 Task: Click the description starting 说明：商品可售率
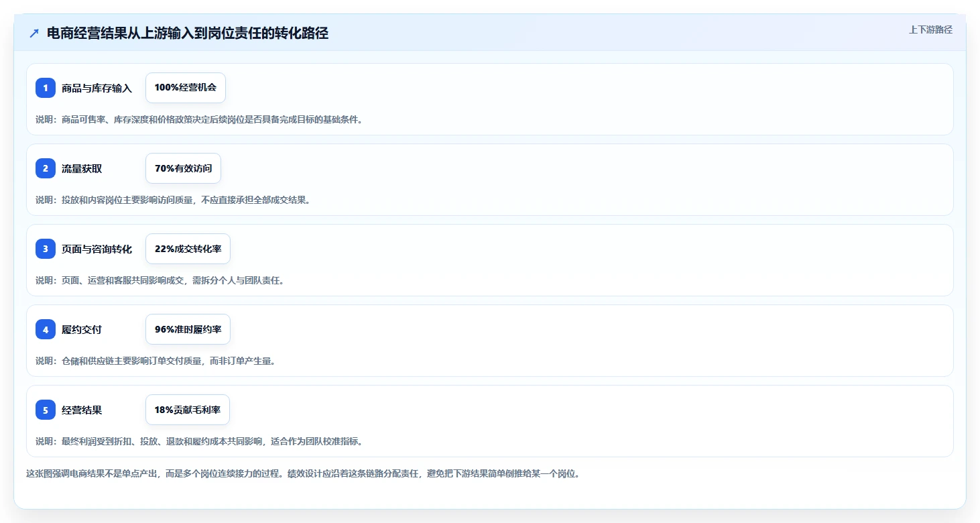tap(199, 119)
